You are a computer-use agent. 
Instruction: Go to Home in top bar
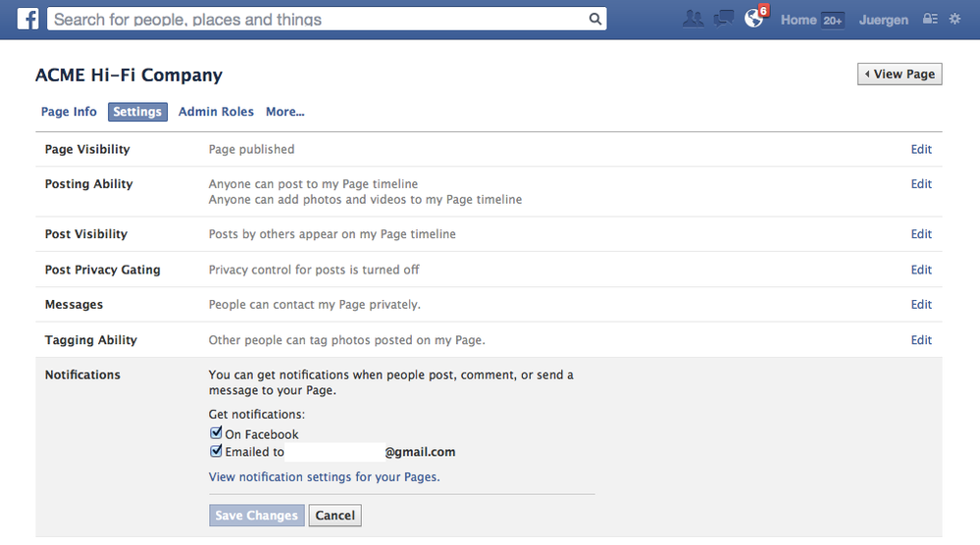click(799, 20)
